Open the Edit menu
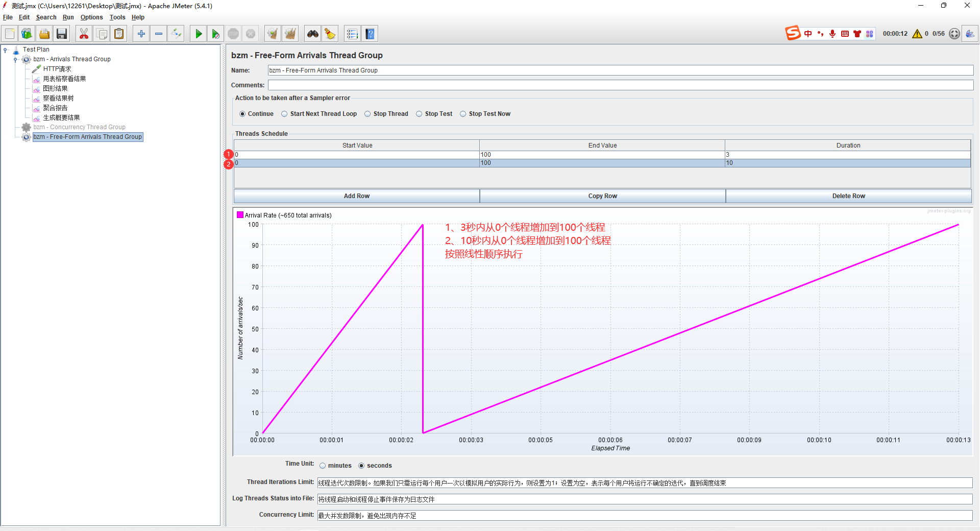Viewport: 980px width, 531px height. tap(24, 17)
